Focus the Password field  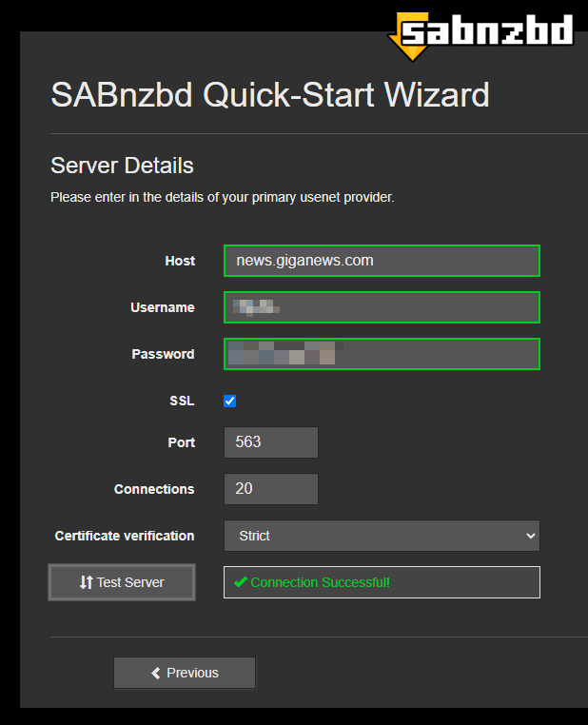pos(382,354)
